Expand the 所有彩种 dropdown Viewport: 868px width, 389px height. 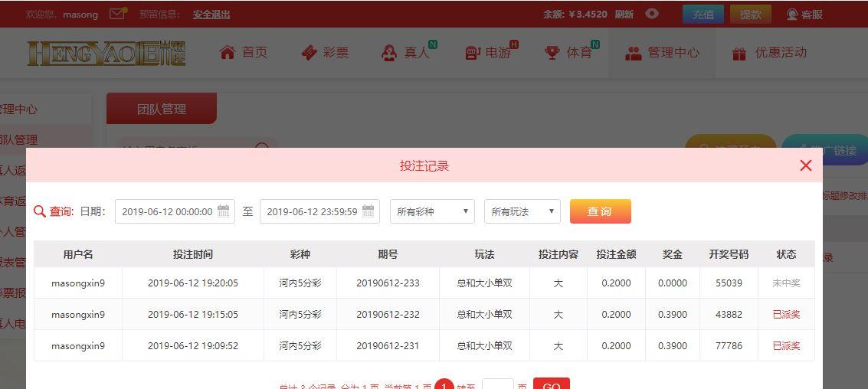pyautogui.click(x=432, y=211)
